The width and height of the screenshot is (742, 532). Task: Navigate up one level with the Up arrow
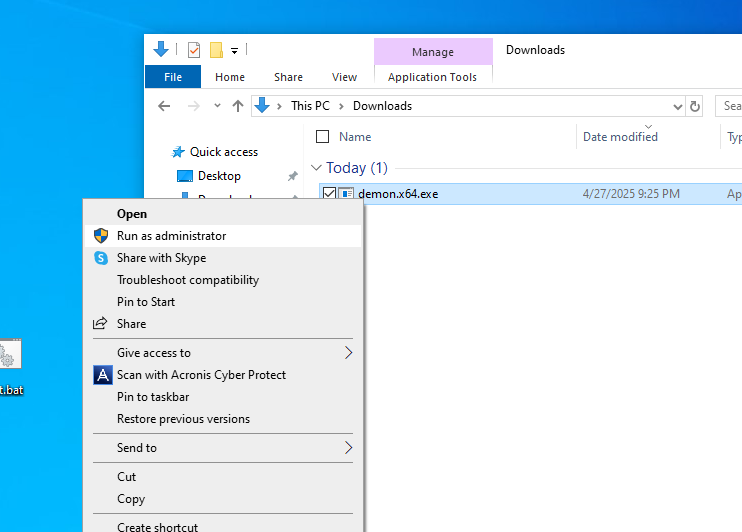coord(238,106)
